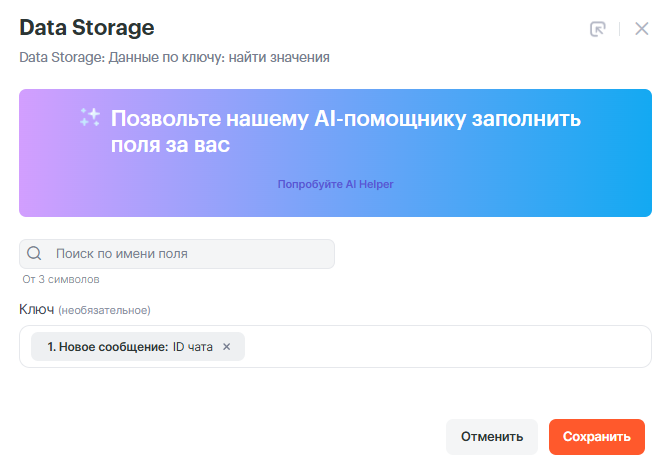Click the pop-out window icon
This screenshot has width=669, height=473.
coord(598,29)
